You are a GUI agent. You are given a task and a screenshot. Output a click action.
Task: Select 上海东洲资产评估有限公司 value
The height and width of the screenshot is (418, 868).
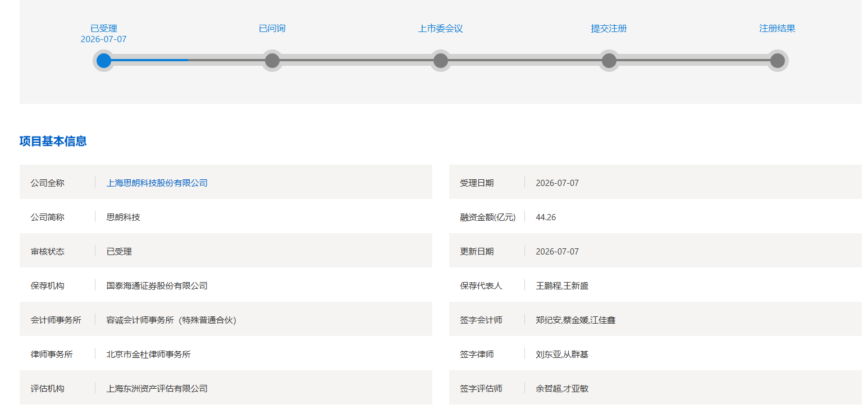tap(157, 389)
